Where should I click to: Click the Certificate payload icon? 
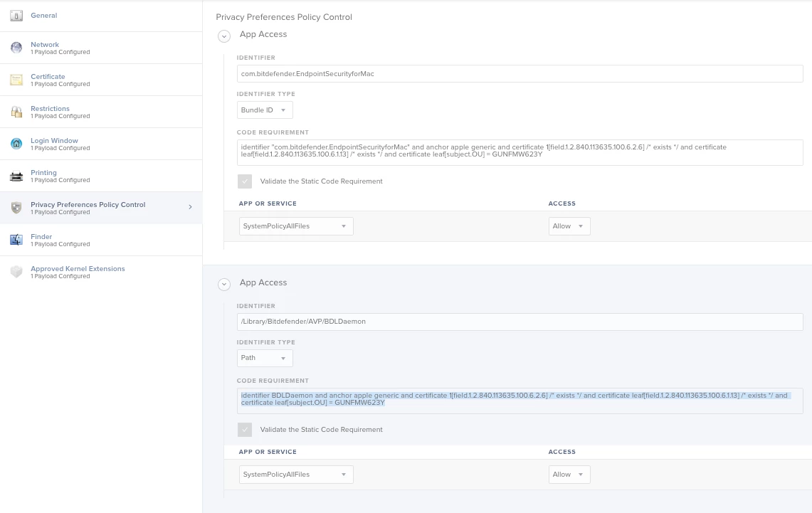[x=16, y=80]
